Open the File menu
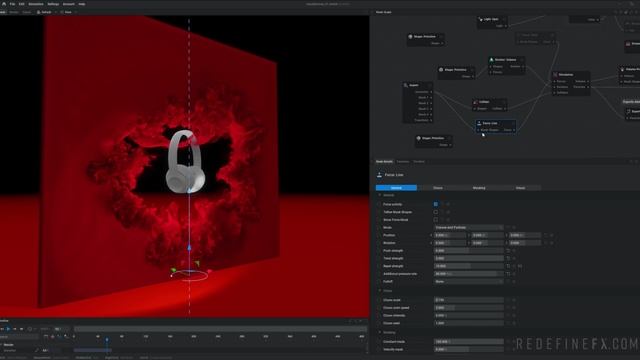The image size is (640, 360). (12, 4)
